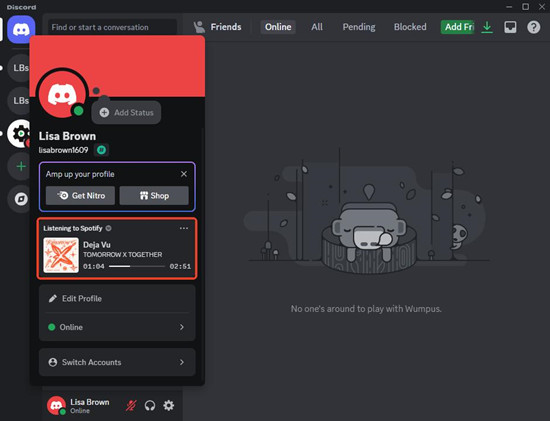This screenshot has width=550, height=421.
Task: Open the help question mark icon
Action: tap(534, 27)
